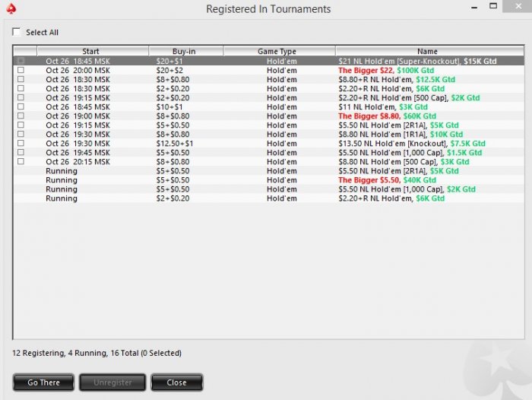This screenshot has height=400, width=532.
Task: Check the $21 Super-Knockout $15K Gtd row checkbox
Action: coord(21,61)
